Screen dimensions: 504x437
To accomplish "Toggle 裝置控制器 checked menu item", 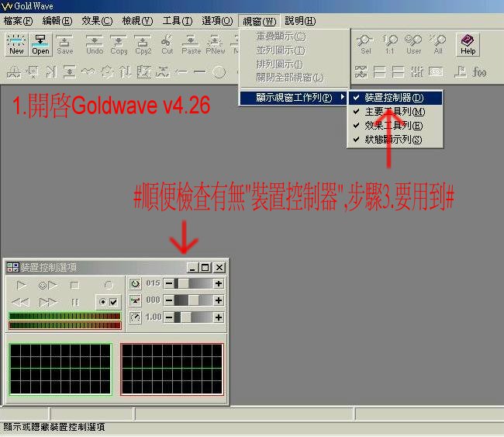I will [x=394, y=98].
